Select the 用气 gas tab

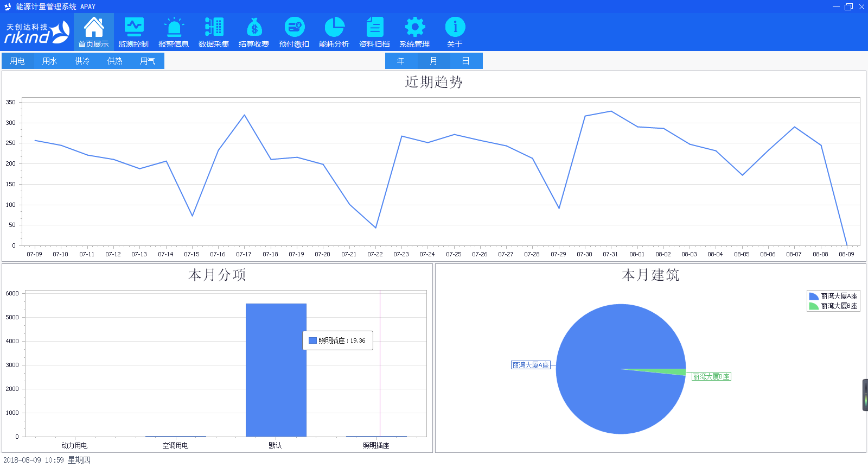[x=148, y=61]
